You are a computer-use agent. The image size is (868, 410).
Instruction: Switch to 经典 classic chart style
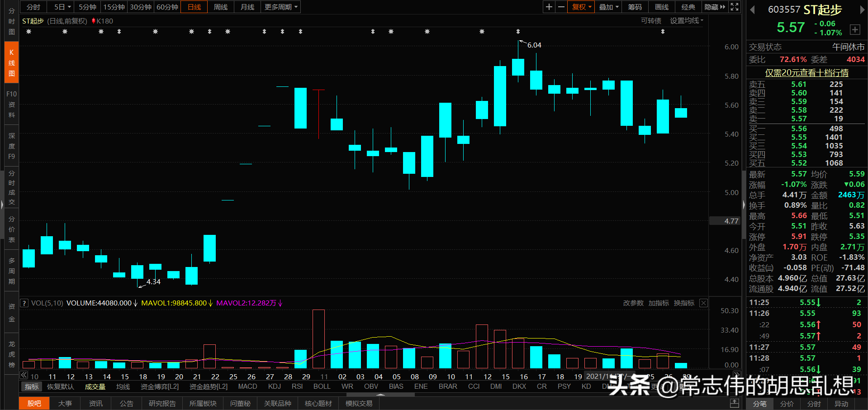point(688,7)
